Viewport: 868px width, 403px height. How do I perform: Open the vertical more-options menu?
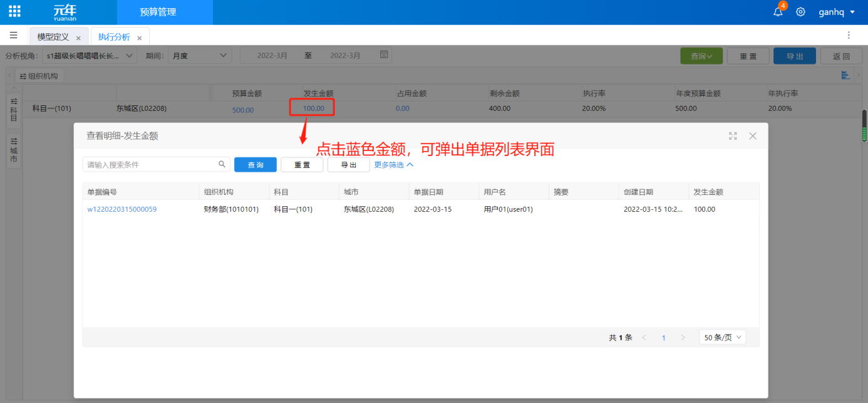[x=849, y=35]
